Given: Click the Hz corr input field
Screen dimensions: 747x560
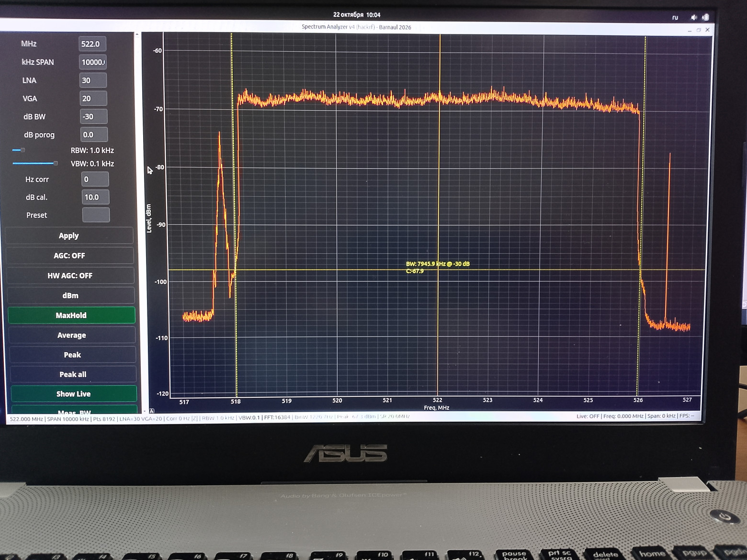Looking at the screenshot, I should click(x=95, y=179).
